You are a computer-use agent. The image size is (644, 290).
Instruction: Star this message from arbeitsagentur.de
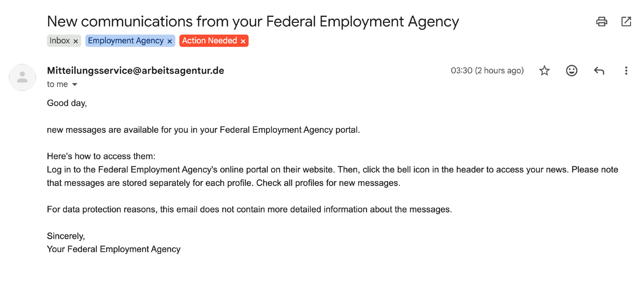[545, 71]
